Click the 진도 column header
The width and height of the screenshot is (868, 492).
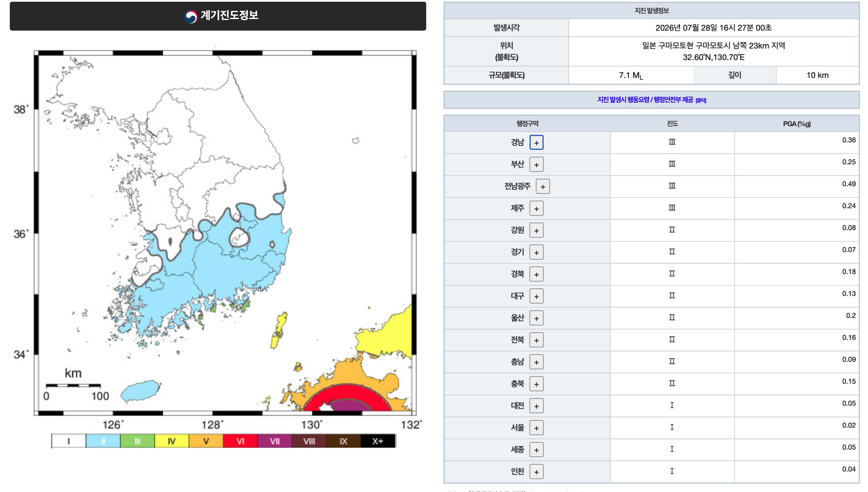tap(672, 124)
